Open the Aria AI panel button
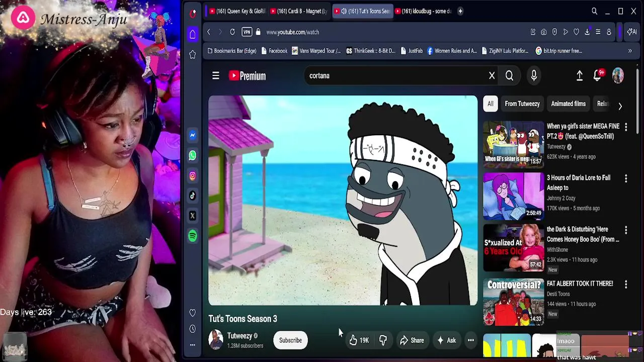This screenshot has width=644, height=362. coord(632,32)
